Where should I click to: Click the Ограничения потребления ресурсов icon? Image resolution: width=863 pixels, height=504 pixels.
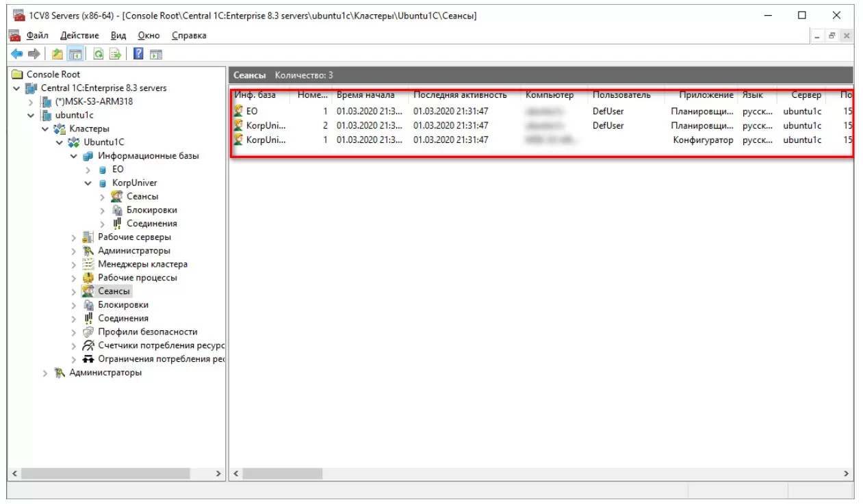(88, 359)
